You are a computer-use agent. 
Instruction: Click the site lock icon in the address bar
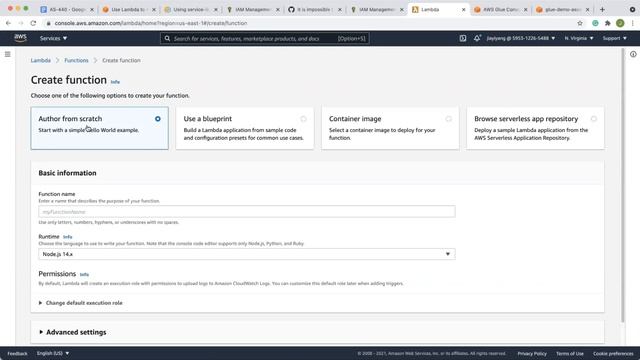pyautogui.click(x=48, y=23)
